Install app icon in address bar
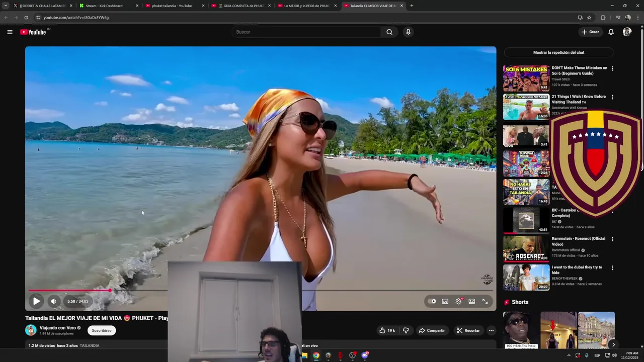The height and width of the screenshot is (362, 644). [580, 18]
